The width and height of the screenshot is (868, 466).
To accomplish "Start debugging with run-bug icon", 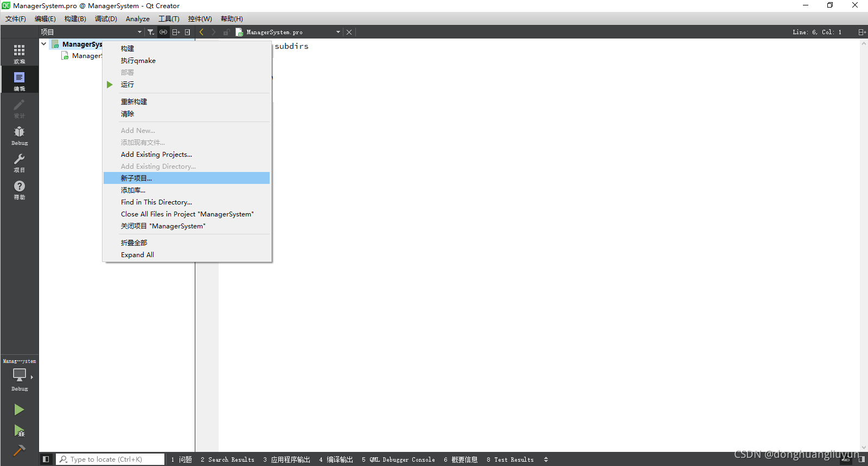I will (19, 431).
